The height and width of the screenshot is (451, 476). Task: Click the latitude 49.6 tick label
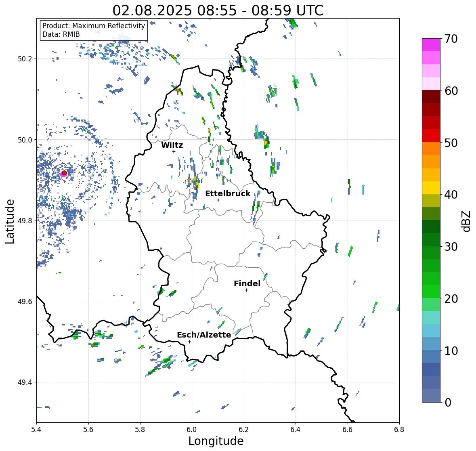click(x=25, y=301)
